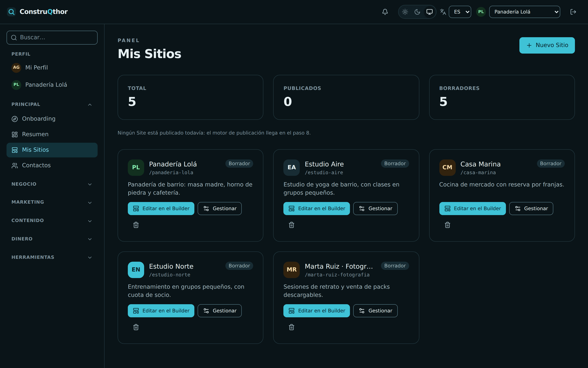The image size is (588, 368).
Task: Edit Casa Marina in the Builder
Action: 472,209
